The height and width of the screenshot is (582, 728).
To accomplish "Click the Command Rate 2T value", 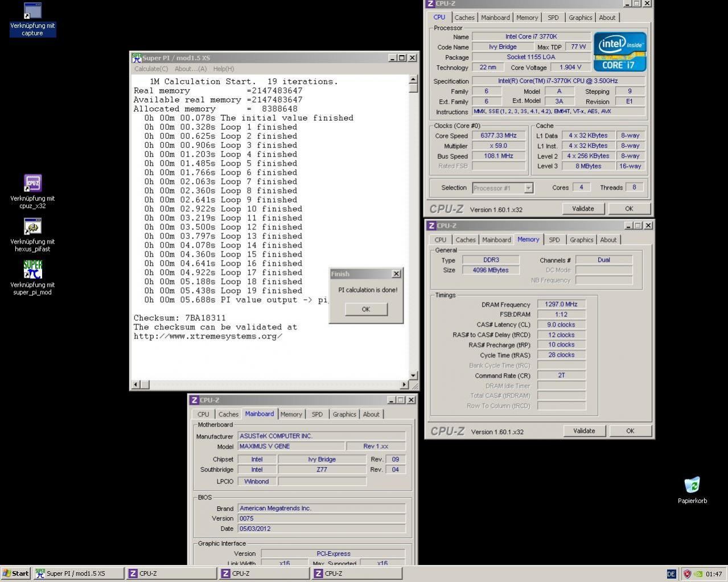I will [561, 375].
